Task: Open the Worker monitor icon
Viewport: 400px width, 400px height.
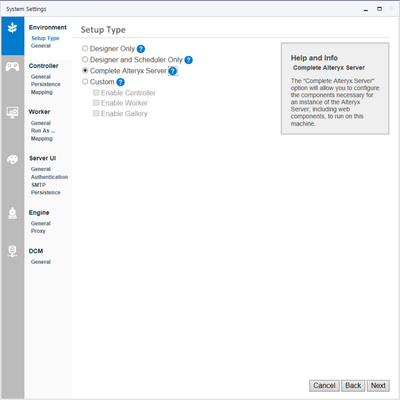Action: coord(13,112)
